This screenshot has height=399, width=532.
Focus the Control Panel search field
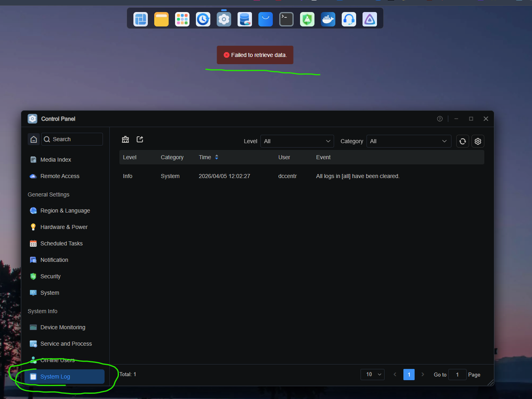pos(72,139)
